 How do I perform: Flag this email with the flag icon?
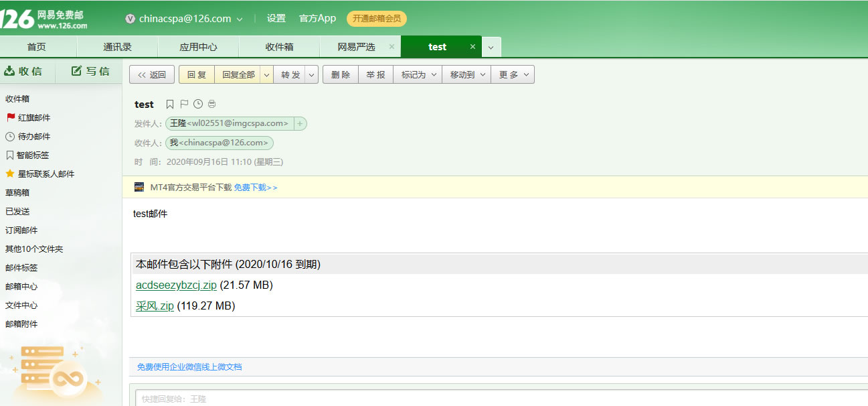184,105
